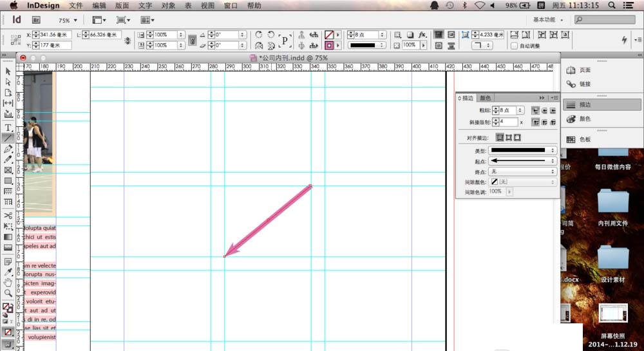Screen dimensions: 644x351
Task: Click the 基本功能 workspace switcher
Action: click(548, 20)
